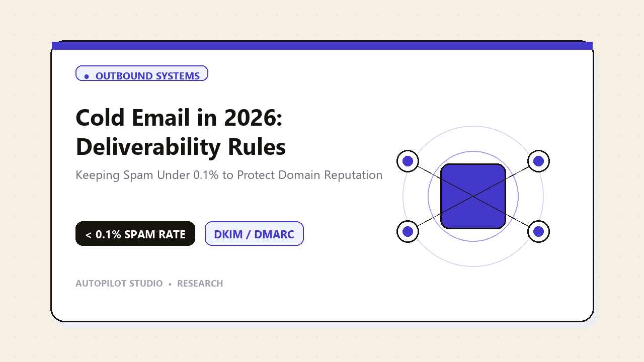This screenshot has width=644, height=362.
Task: Click the subtitle "Keeping Spam Under 0.1%" text
Action: coord(147,175)
